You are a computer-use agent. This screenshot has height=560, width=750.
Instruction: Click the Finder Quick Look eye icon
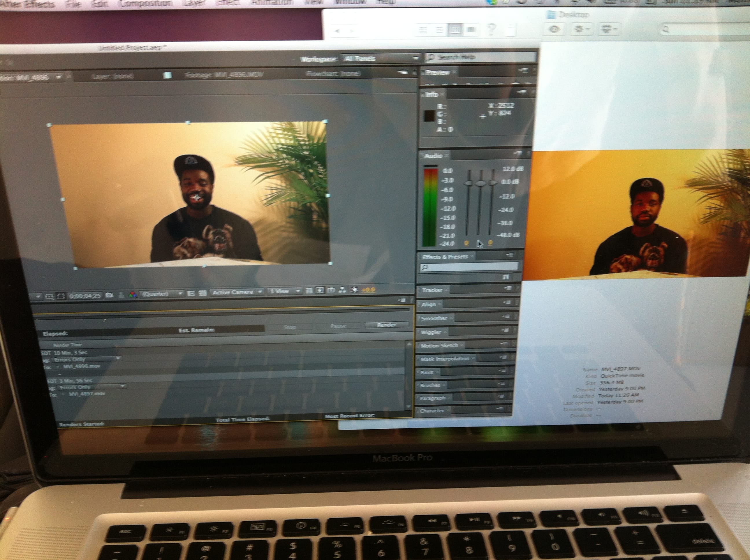pos(554,29)
